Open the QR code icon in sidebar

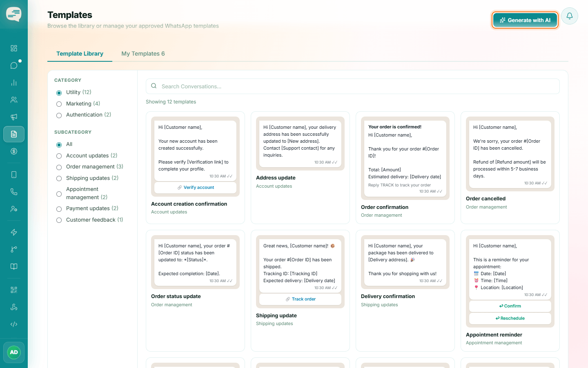14,290
